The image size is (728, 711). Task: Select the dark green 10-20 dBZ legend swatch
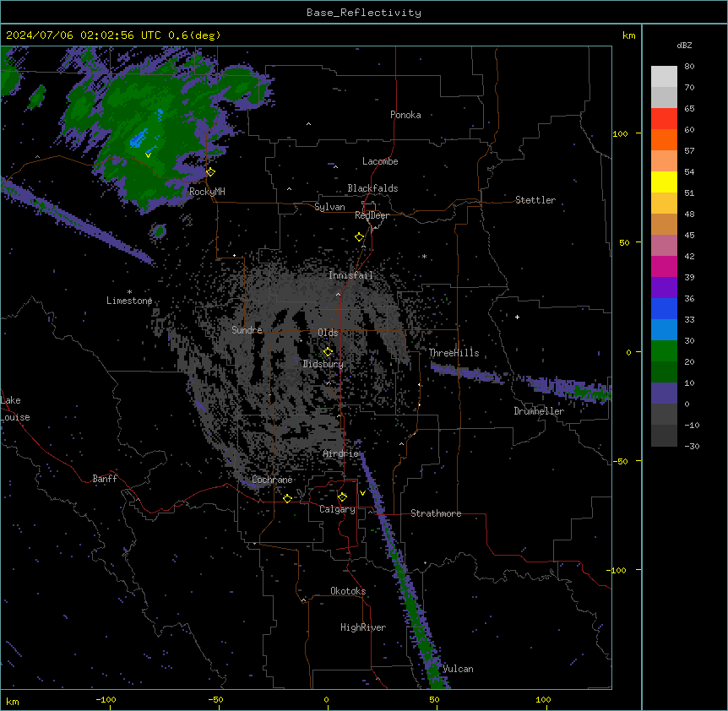664,372
